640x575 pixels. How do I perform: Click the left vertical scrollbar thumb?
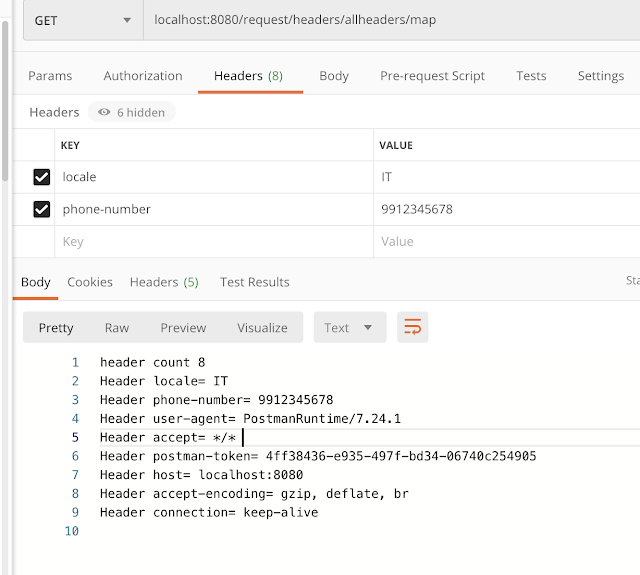tap(5, 101)
